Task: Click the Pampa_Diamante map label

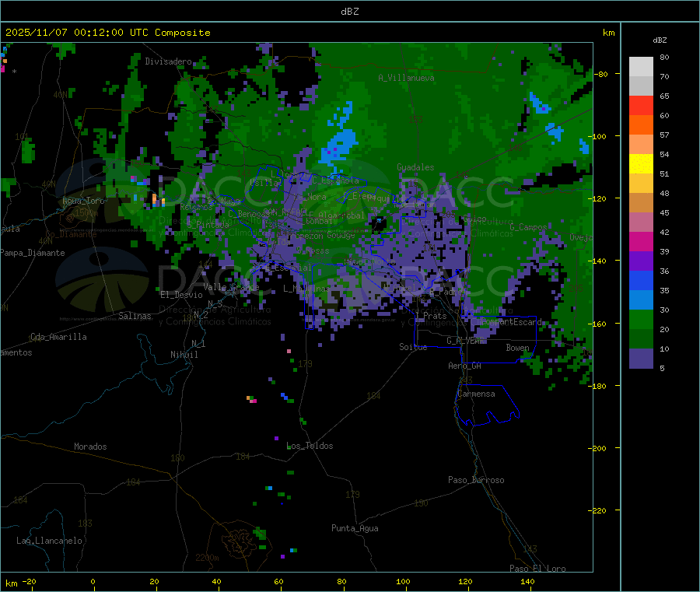Action: (33, 253)
